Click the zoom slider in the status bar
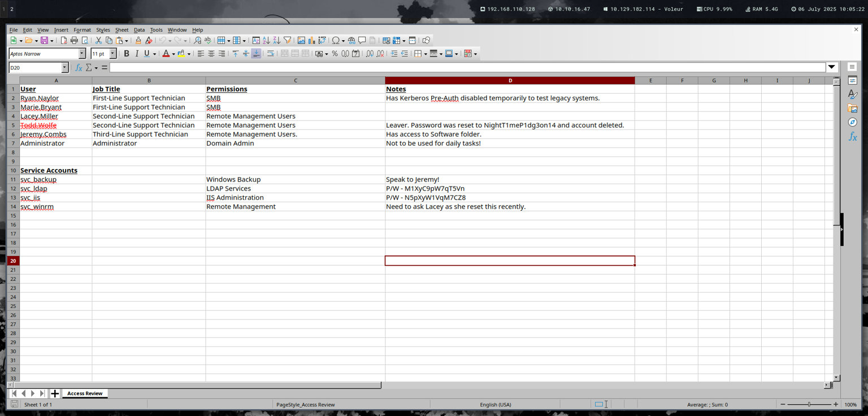Image resolution: width=868 pixels, height=416 pixels. pos(809,405)
